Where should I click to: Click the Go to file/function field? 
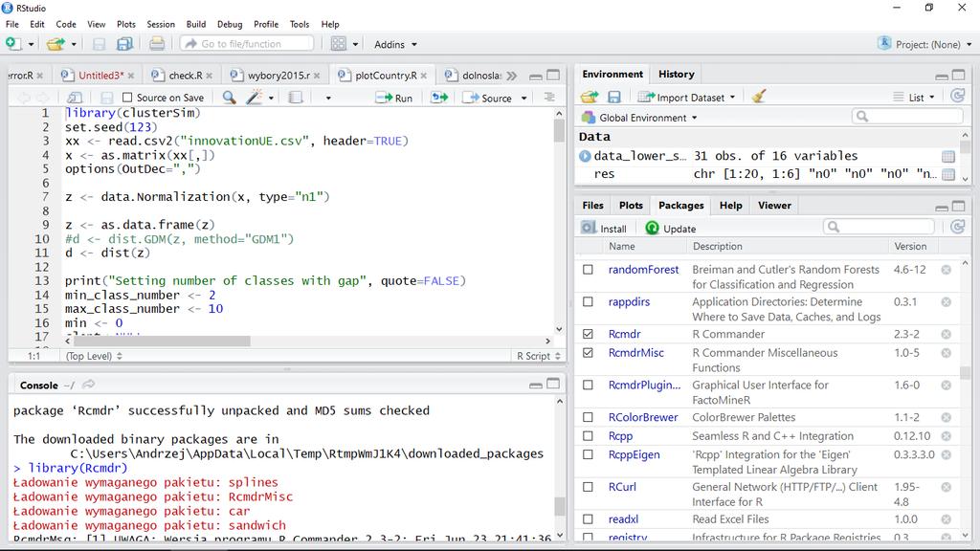[247, 44]
